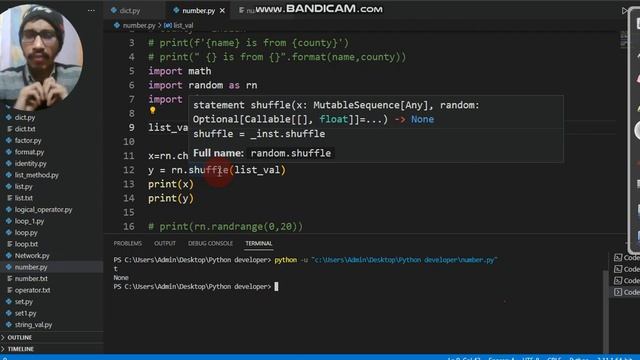This screenshot has width=640, height=360.
Task: Click line number 15 in gutter
Action: (x=129, y=212)
